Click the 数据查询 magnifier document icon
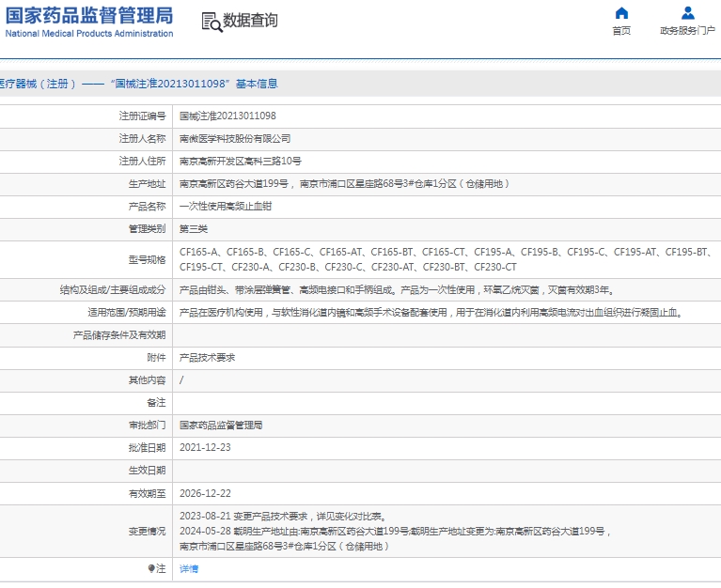721x588 pixels. [212, 22]
